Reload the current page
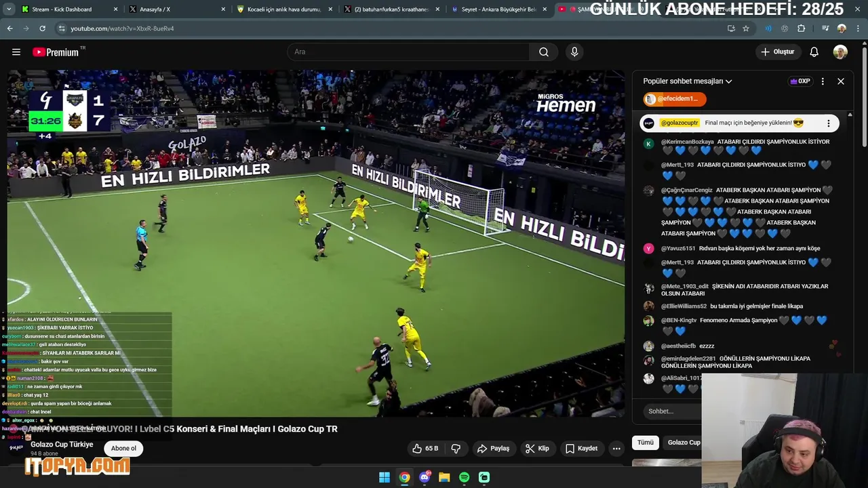Viewport: 868px width, 488px height. point(42,28)
